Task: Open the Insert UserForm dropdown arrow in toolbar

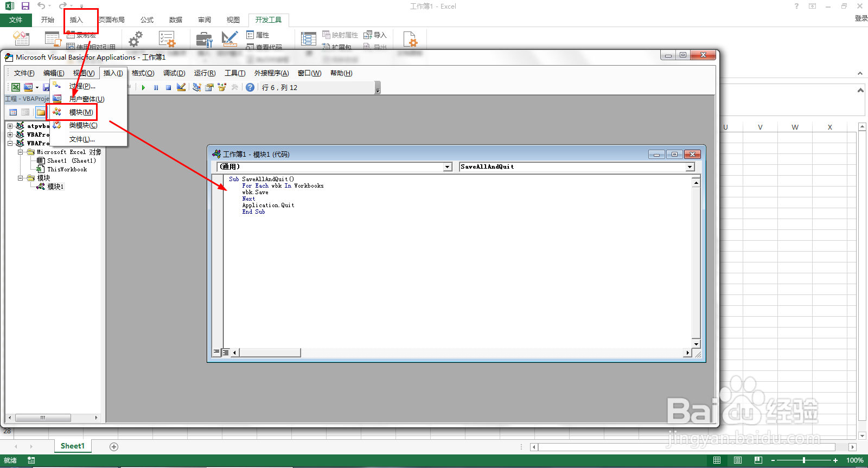Action: 37,88
